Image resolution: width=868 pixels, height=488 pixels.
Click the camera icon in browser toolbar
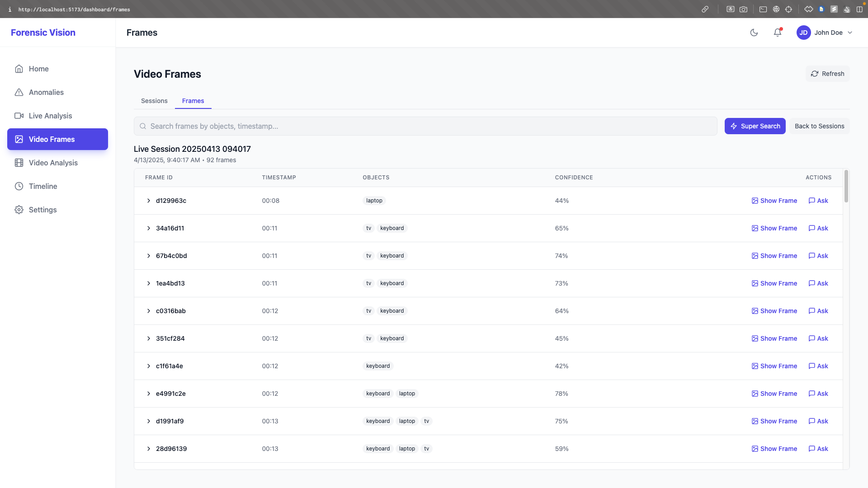point(743,9)
